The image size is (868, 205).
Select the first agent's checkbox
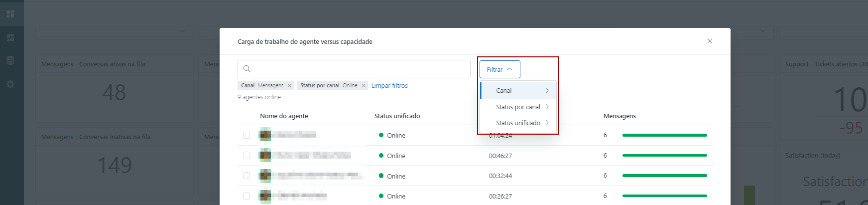[247, 135]
